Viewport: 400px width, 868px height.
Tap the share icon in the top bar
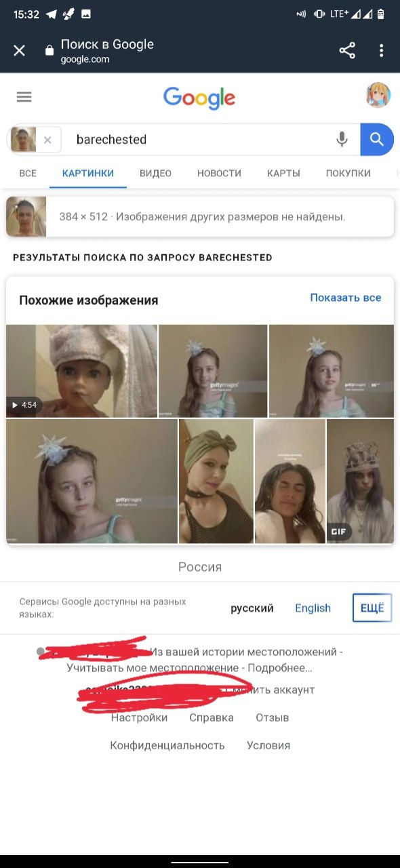(x=347, y=51)
